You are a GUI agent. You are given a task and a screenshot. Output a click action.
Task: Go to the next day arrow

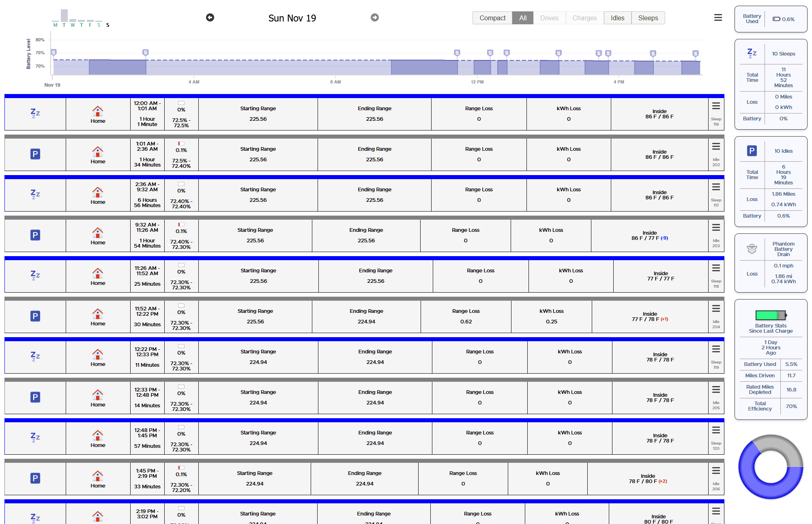tap(375, 17)
